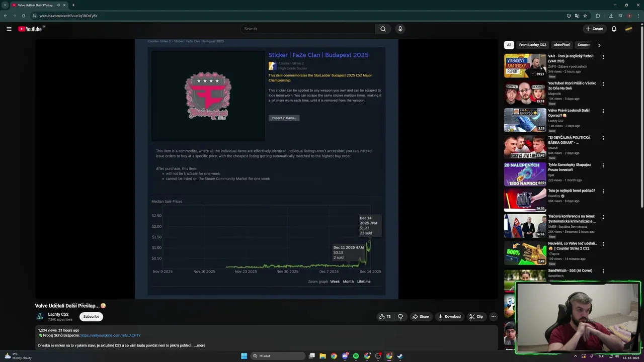Share the video
Image resolution: width=644 pixels, height=362 pixels.
click(421, 317)
